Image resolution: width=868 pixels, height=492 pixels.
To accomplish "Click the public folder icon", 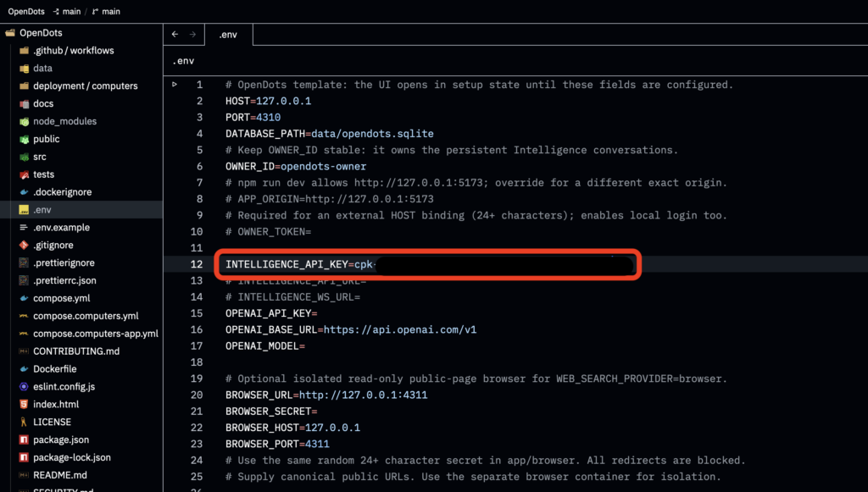I will coord(24,139).
